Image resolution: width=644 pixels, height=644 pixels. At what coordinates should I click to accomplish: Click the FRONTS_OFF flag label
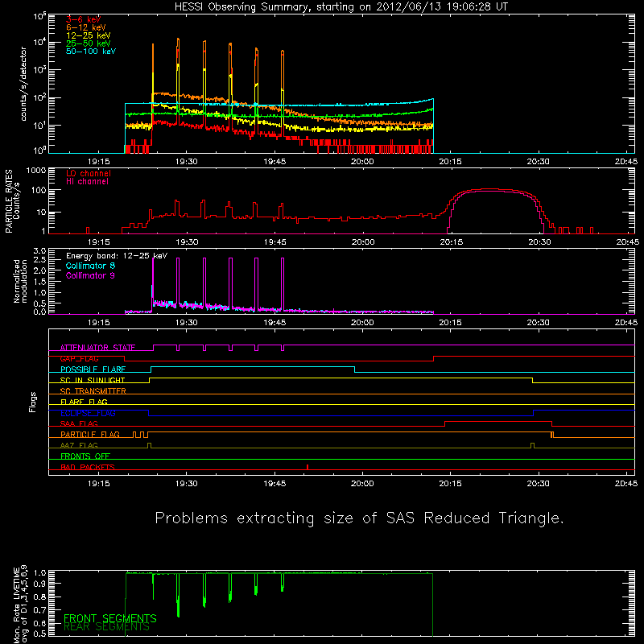[x=85, y=456]
